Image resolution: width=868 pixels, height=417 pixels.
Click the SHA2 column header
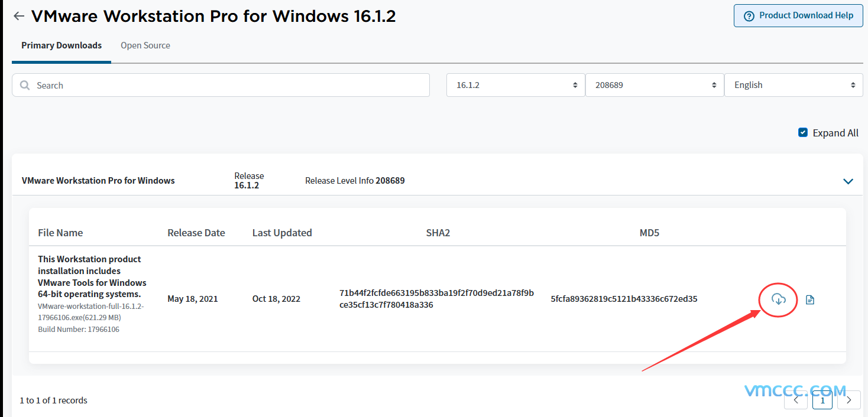[x=438, y=233]
